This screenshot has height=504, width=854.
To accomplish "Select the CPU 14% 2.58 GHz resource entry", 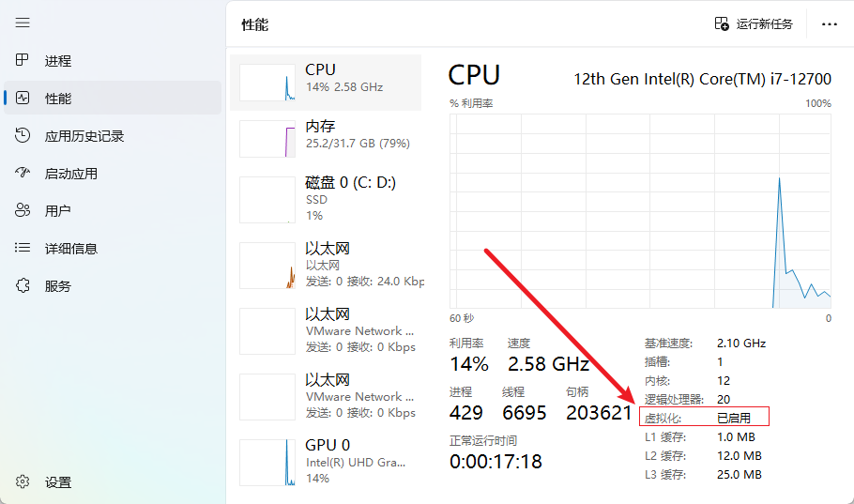I will pyautogui.click(x=326, y=83).
